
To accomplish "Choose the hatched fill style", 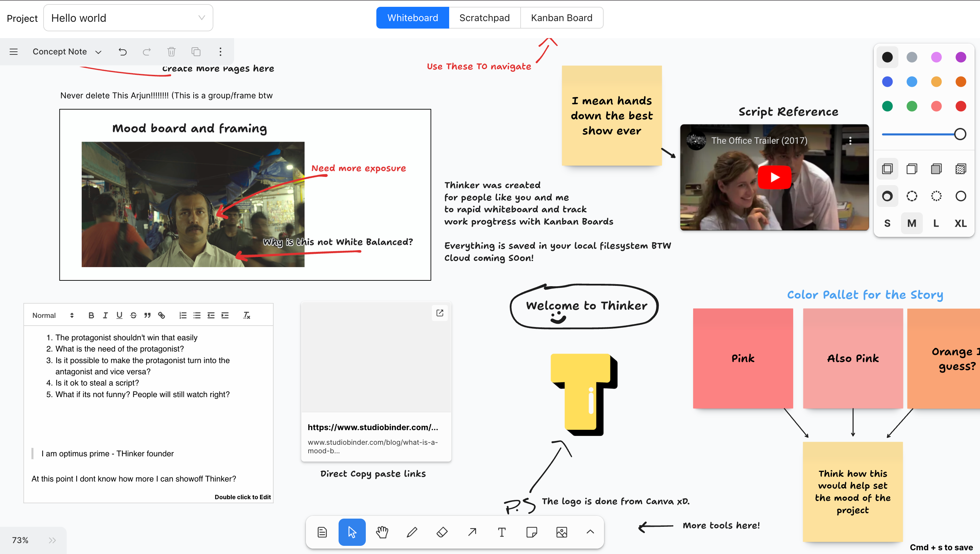I will 961,168.
